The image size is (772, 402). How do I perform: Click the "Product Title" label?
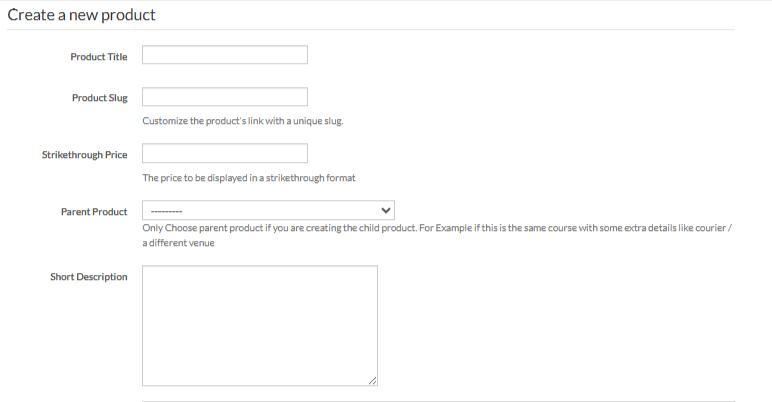coord(99,56)
